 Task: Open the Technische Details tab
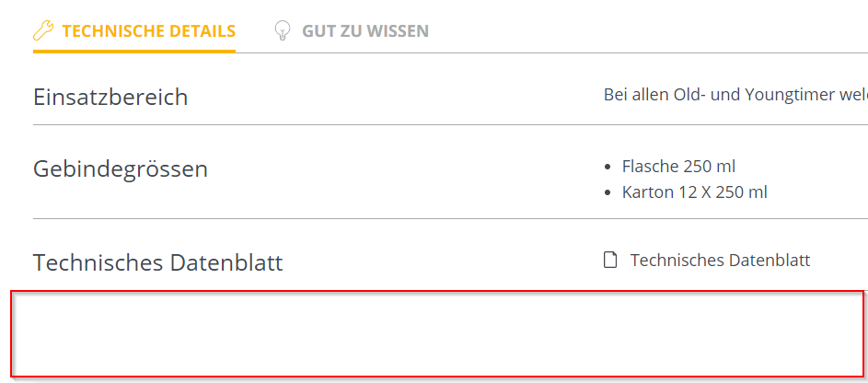tap(148, 31)
